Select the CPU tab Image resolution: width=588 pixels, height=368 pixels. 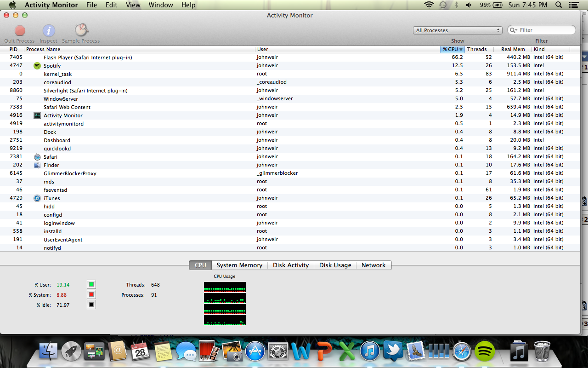pyautogui.click(x=200, y=265)
